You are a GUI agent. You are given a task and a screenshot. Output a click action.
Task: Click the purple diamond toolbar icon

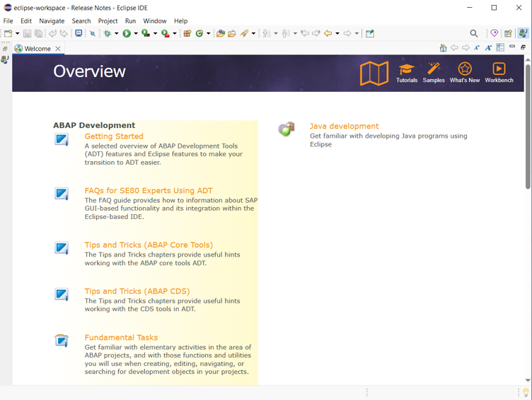click(x=495, y=33)
